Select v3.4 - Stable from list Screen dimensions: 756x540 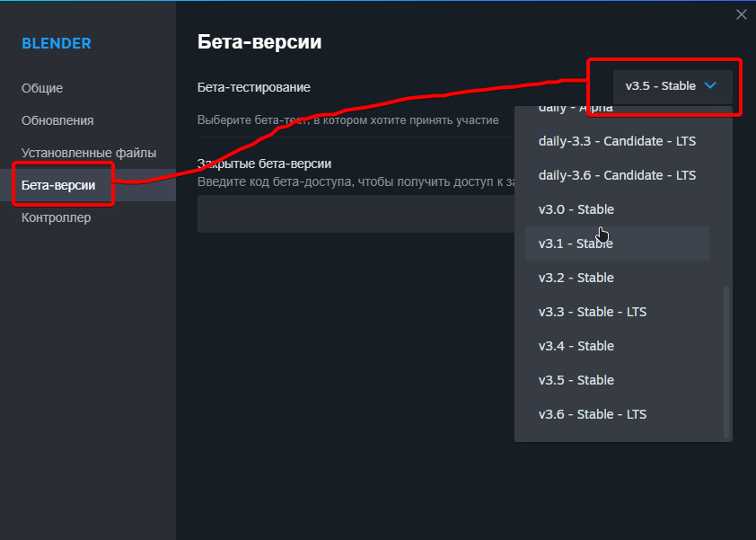coord(617,346)
